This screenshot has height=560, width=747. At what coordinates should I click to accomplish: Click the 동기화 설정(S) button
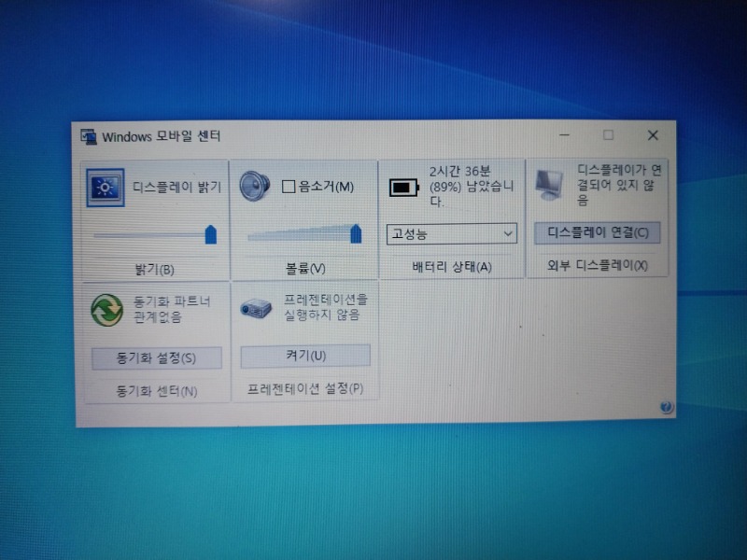point(156,358)
